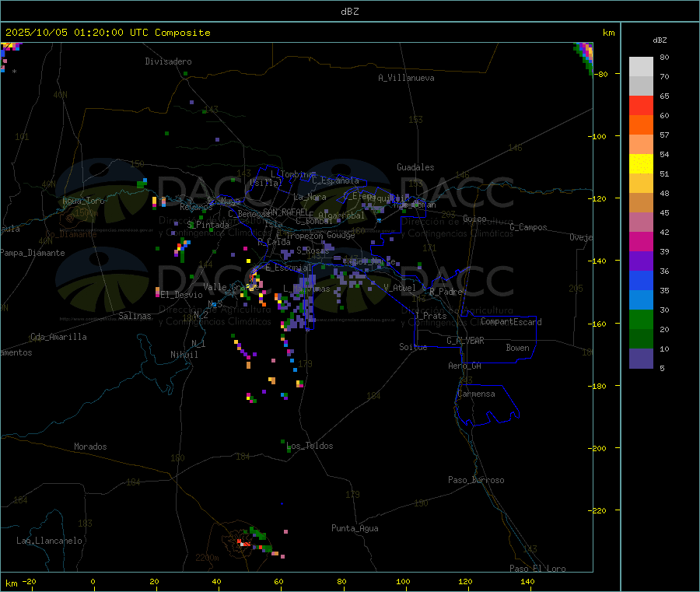
Task: Select the Divisadero location label
Action: tap(168, 61)
